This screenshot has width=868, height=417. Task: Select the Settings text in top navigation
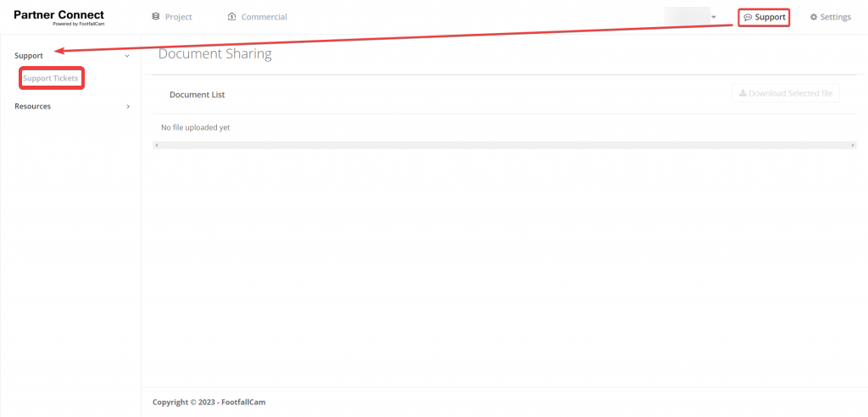coord(835,17)
